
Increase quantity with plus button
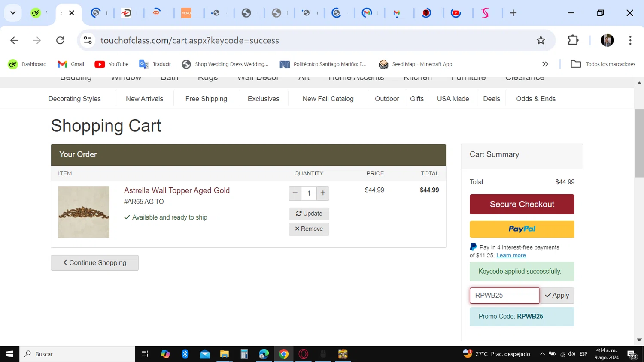click(323, 193)
